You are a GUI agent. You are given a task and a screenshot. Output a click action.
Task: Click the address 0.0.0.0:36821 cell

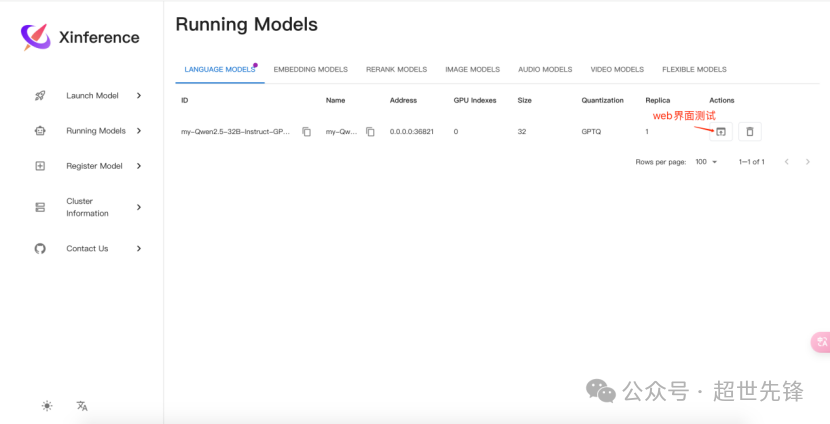click(x=412, y=132)
